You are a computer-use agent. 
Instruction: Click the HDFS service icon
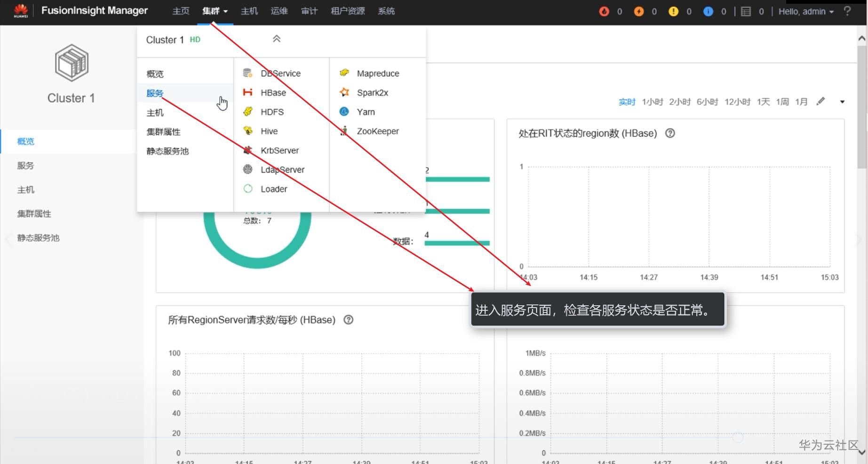(x=248, y=112)
